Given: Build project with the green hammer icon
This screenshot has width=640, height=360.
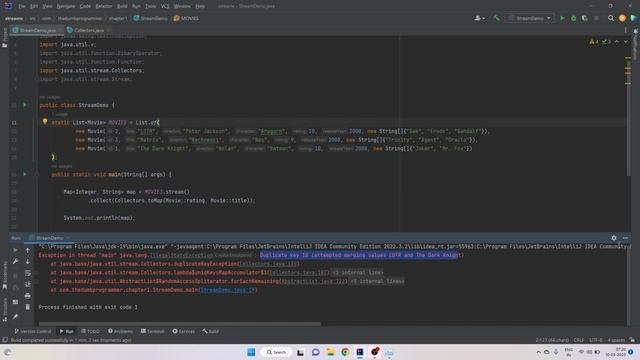Looking at the screenshot, I should click(496, 18).
